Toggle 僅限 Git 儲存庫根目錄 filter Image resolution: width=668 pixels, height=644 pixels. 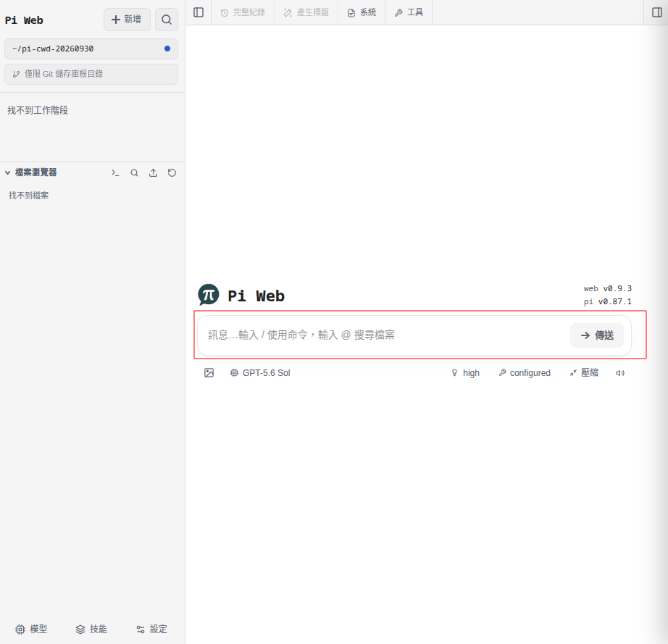tap(91, 74)
